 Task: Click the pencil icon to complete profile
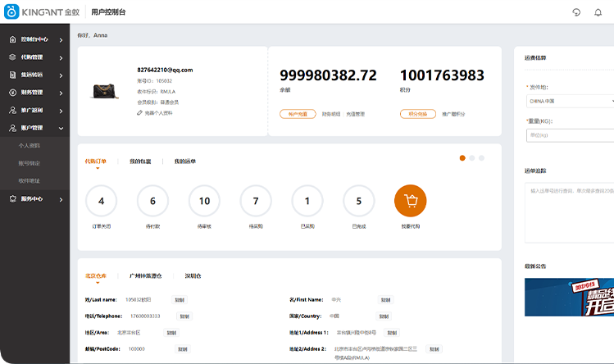click(139, 113)
